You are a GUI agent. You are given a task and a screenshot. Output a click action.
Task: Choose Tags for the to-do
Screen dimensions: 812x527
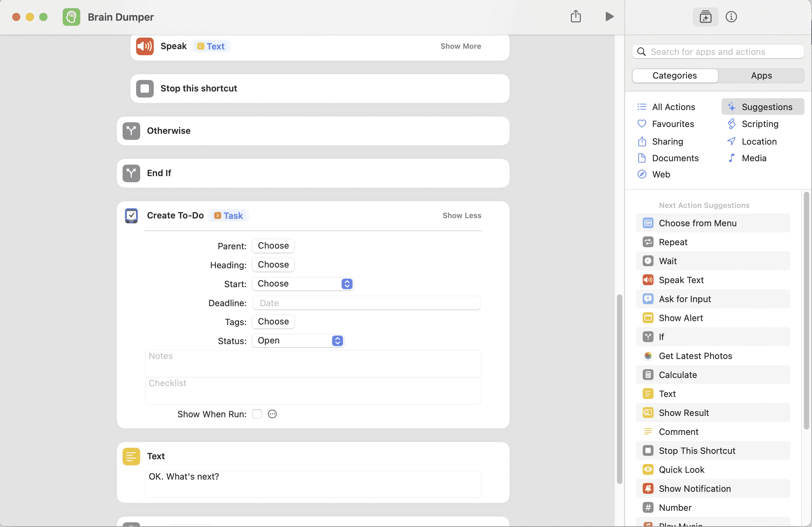(273, 321)
